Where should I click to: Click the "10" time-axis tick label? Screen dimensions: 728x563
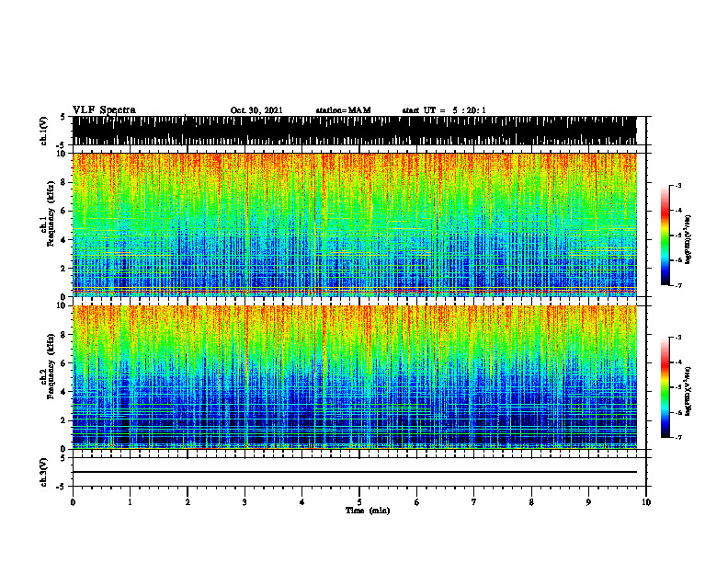[x=646, y=502]
